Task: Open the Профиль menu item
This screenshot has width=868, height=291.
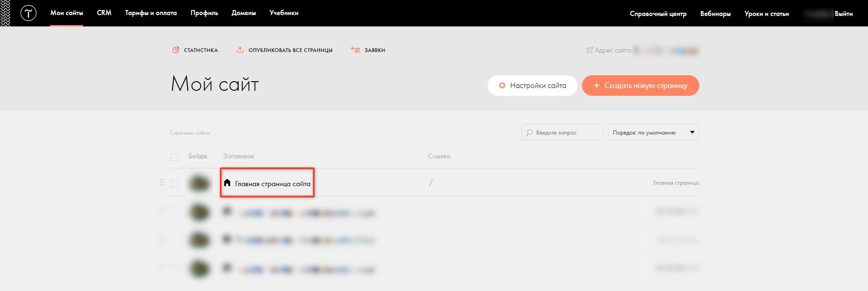Action: pos(204,13)
